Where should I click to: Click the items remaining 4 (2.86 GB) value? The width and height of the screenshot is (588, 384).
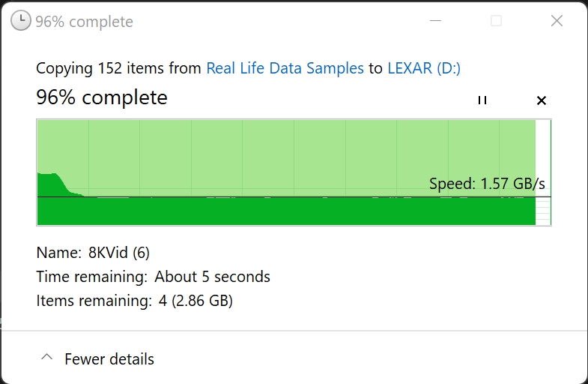pyautogui.click(x=193, y=301)
